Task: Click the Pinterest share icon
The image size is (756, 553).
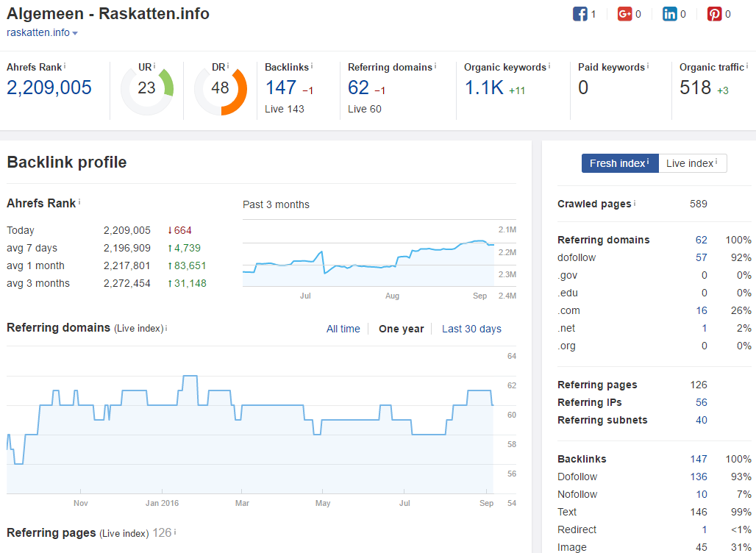Action: 715,14
